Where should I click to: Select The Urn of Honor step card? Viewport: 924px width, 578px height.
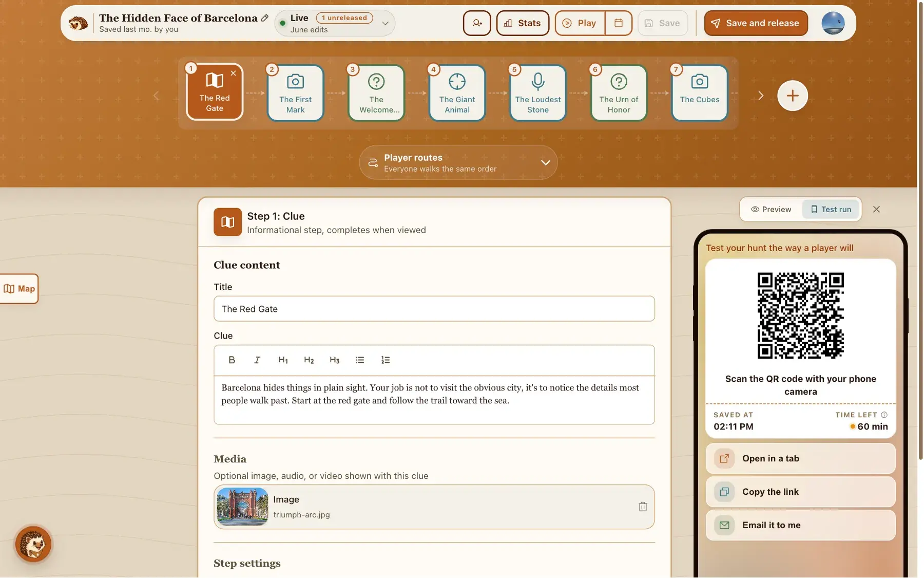click(x=619, y=93)
